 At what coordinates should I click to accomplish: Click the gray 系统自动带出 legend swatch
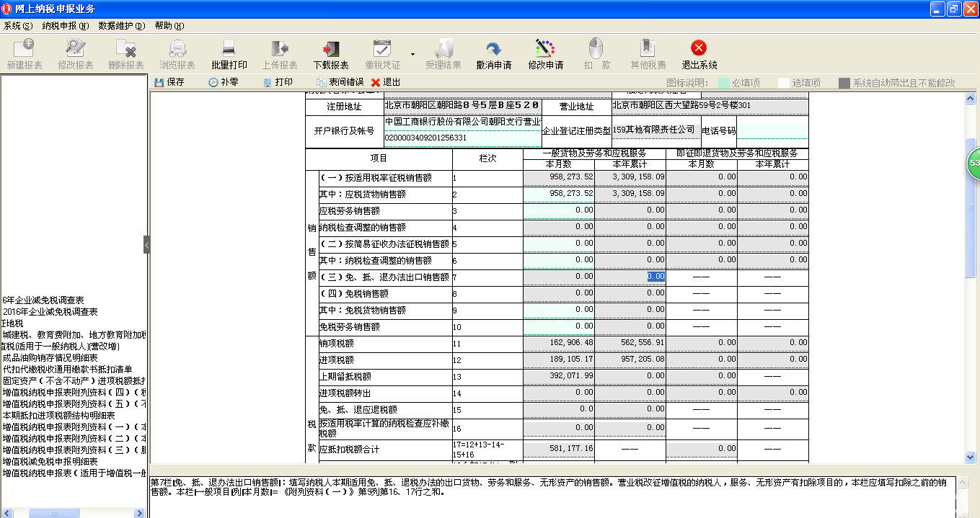click(844, 83)
